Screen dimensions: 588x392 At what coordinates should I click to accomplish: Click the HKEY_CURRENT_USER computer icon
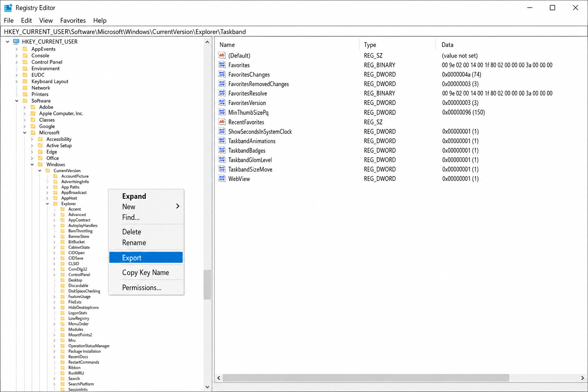coord(16,41)
